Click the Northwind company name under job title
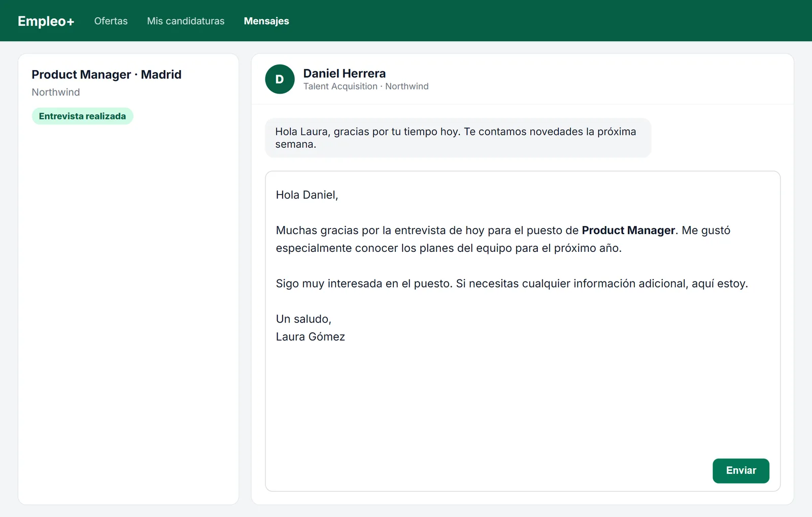Screen dimensions: 812x517 56,92
